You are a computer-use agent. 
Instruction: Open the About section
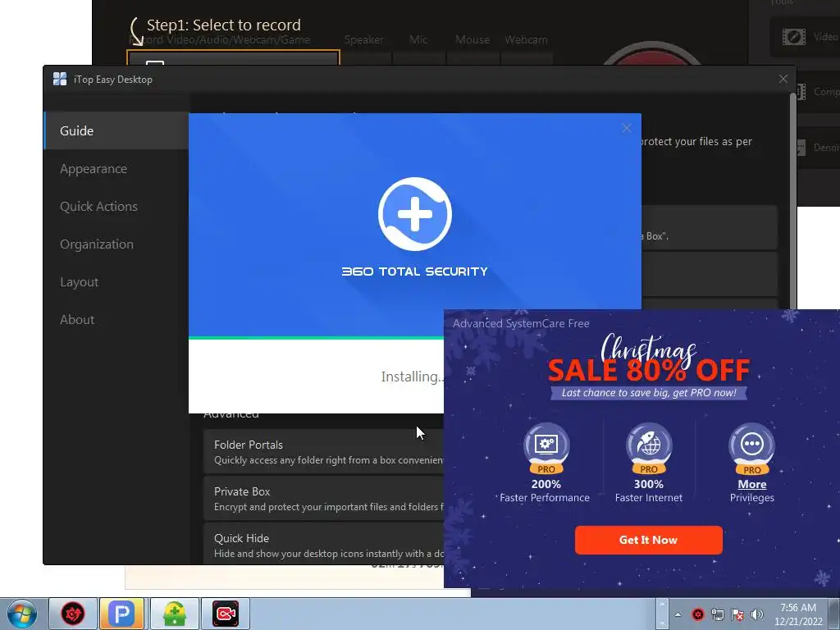(77, 320)
